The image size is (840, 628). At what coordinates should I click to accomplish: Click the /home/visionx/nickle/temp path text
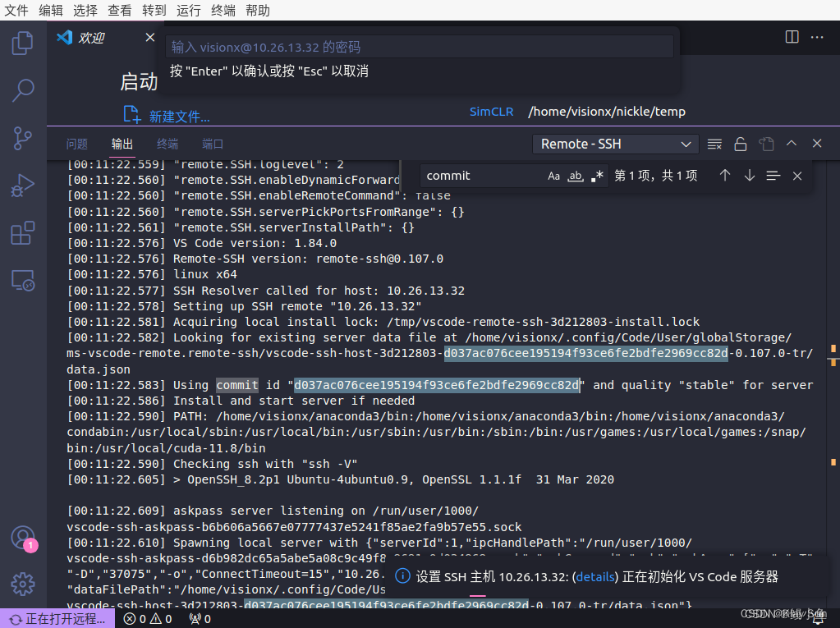[607, 112]
